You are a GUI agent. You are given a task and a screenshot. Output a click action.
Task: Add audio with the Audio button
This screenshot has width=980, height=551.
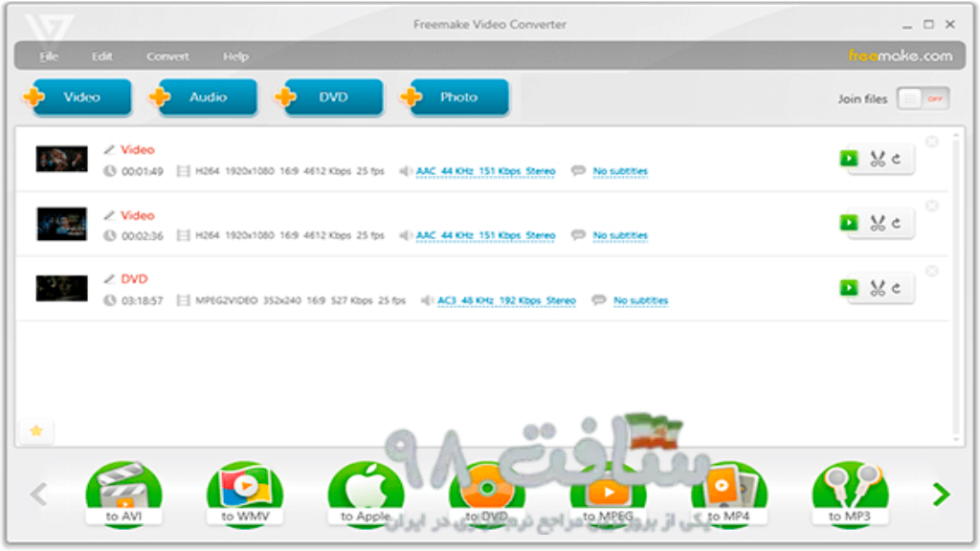(x=203, y=98)
